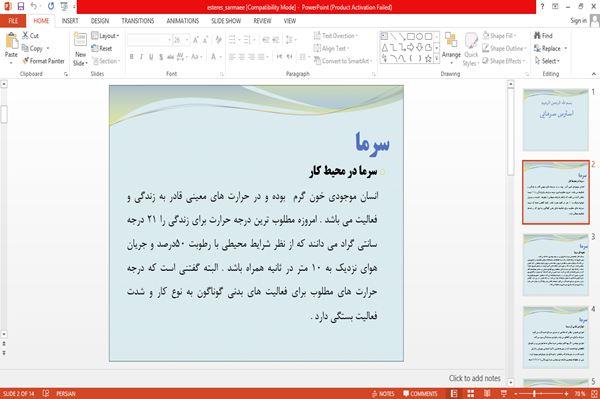600x399 pixels.
Task: Increase font size with the large A icon
Action: point(196,40)
